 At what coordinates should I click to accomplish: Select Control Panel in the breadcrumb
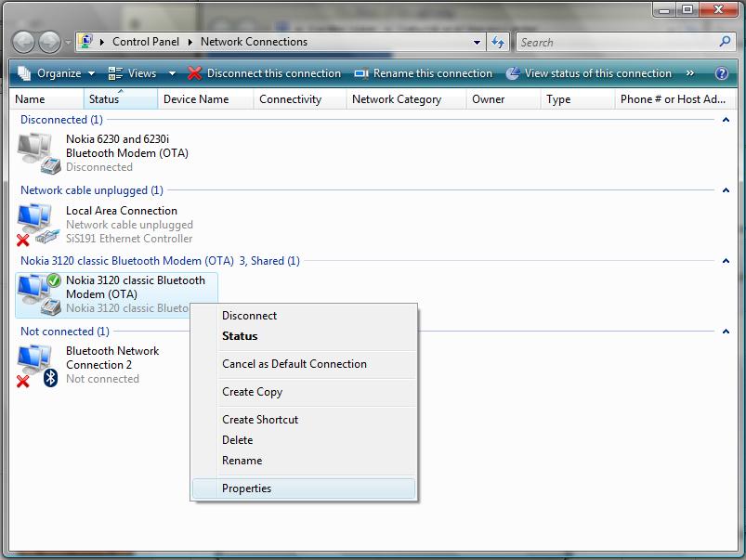(x=146, y=42)
